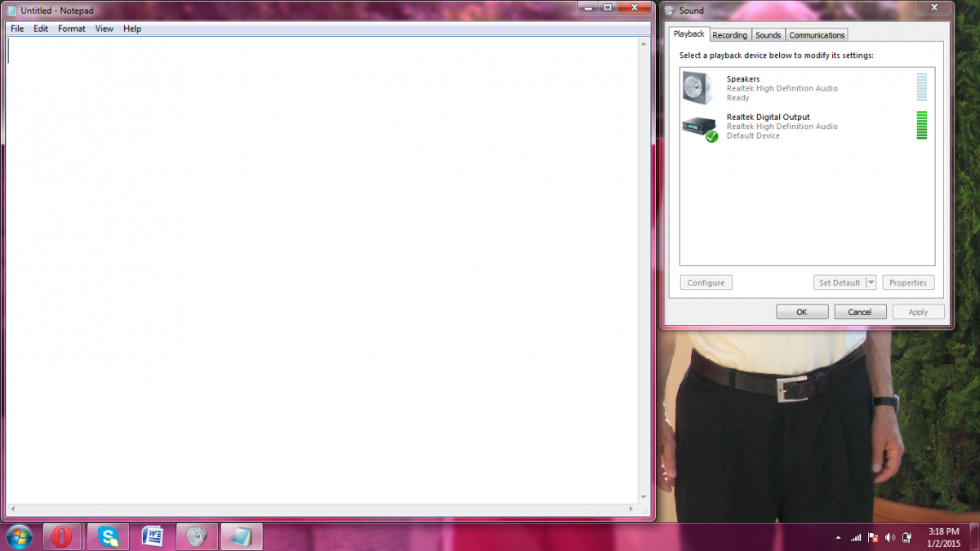Open Microsoft Word from the taskbar
The image size is (980, 551).
pyautogui.click(x=152, y=536)
